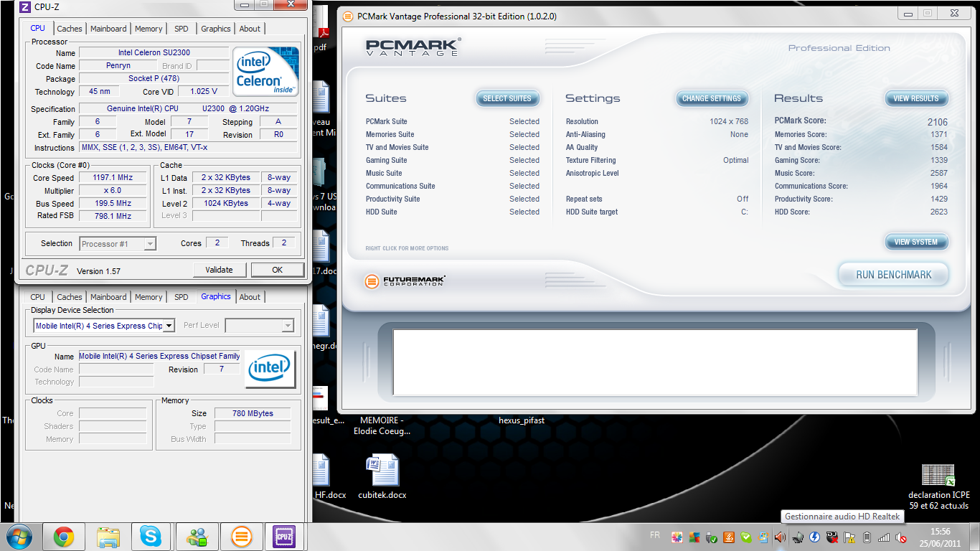Click the Change Settings button

click(712, 98)
